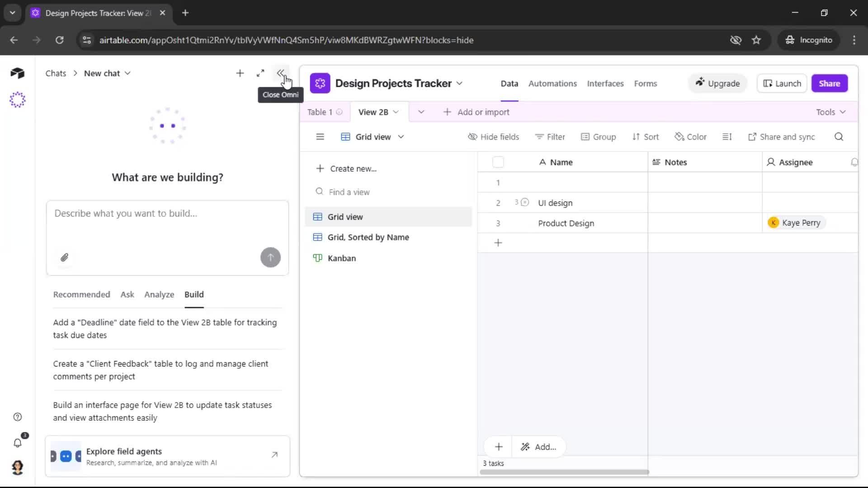Image resolution: width=868 pixels, height=488 pixels.
Task: Reload the page in browser
Action: (59, 40)
